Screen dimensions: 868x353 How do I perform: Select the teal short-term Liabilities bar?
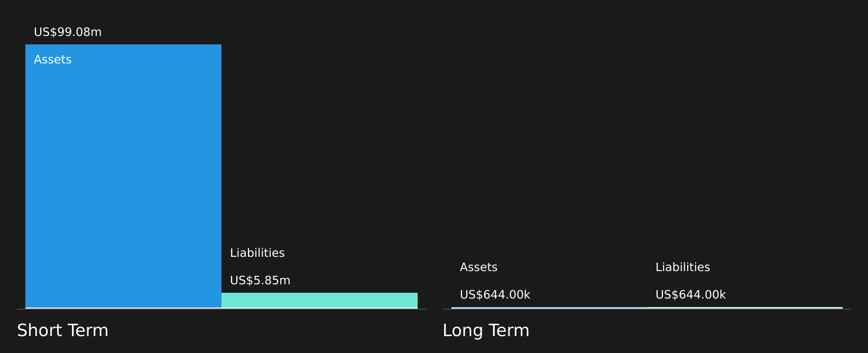coord(319,300)
